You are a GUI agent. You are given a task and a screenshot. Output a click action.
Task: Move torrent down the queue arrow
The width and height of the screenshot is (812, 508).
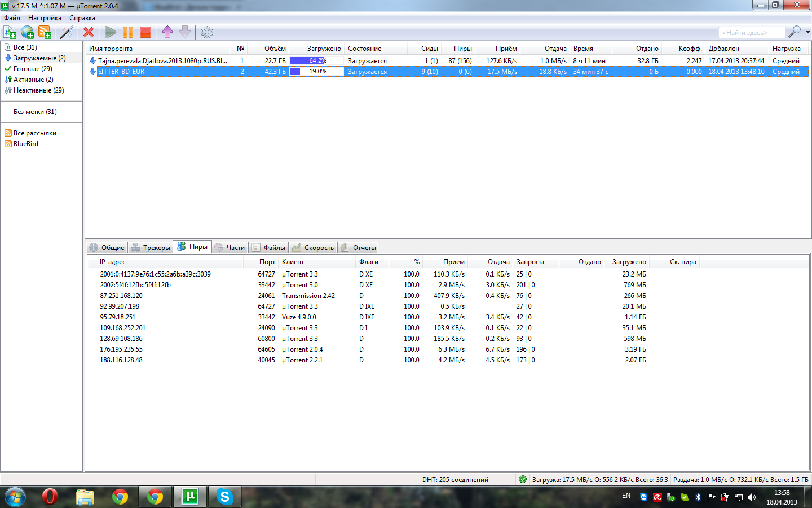coord(185,32)
